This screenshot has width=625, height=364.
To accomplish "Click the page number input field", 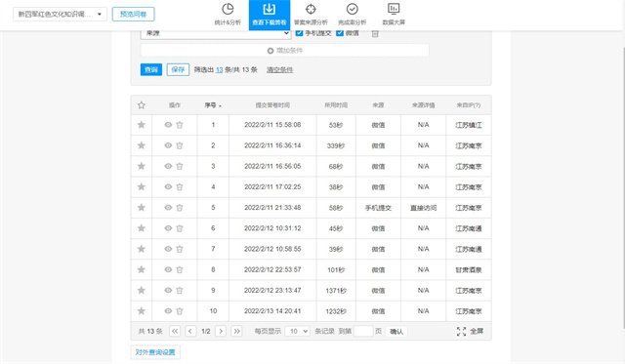I will pyautogui.click(x=363, y=332).
